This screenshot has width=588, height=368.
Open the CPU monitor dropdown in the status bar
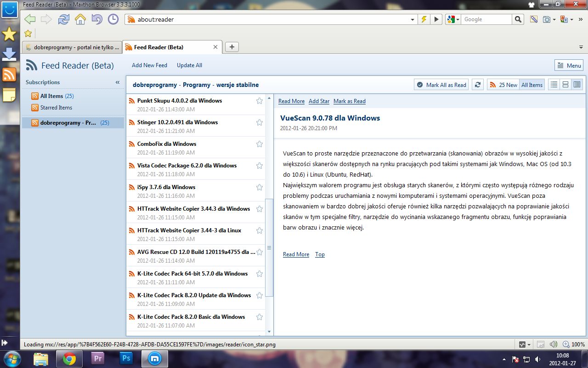tap(529, 345)
